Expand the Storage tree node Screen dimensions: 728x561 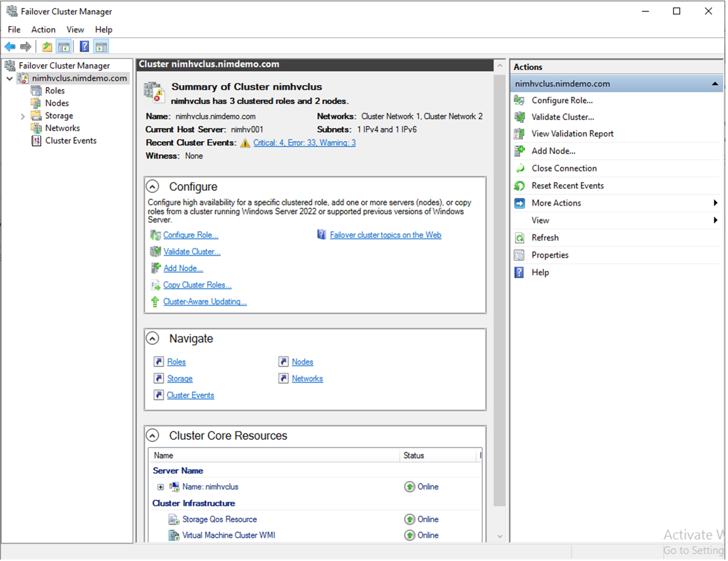23,116
